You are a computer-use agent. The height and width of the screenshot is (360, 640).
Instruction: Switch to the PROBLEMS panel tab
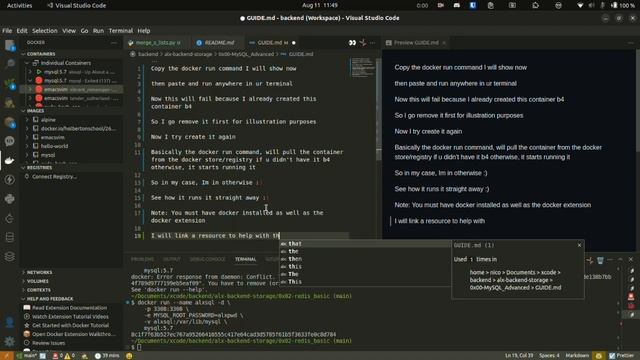coord(142,260)
